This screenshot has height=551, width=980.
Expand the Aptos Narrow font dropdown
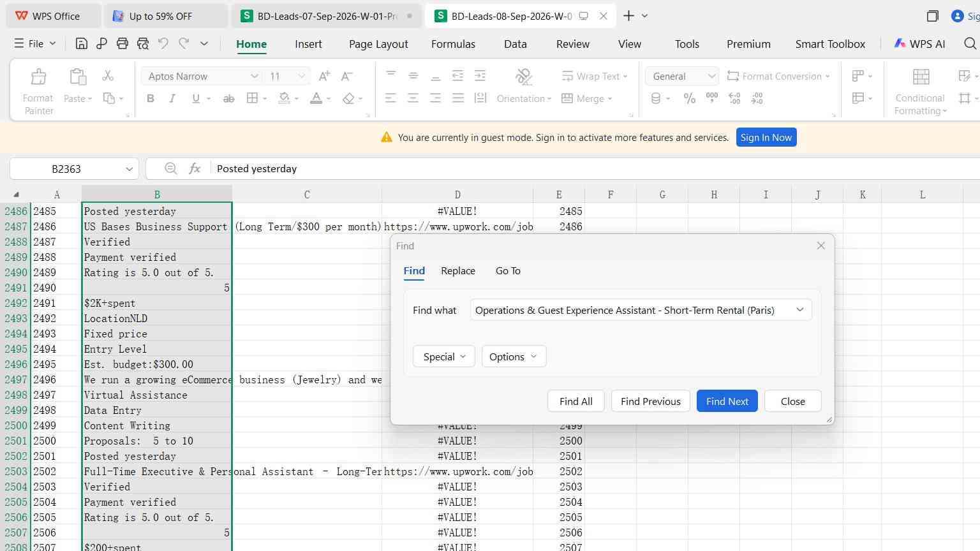coord(254,76)
